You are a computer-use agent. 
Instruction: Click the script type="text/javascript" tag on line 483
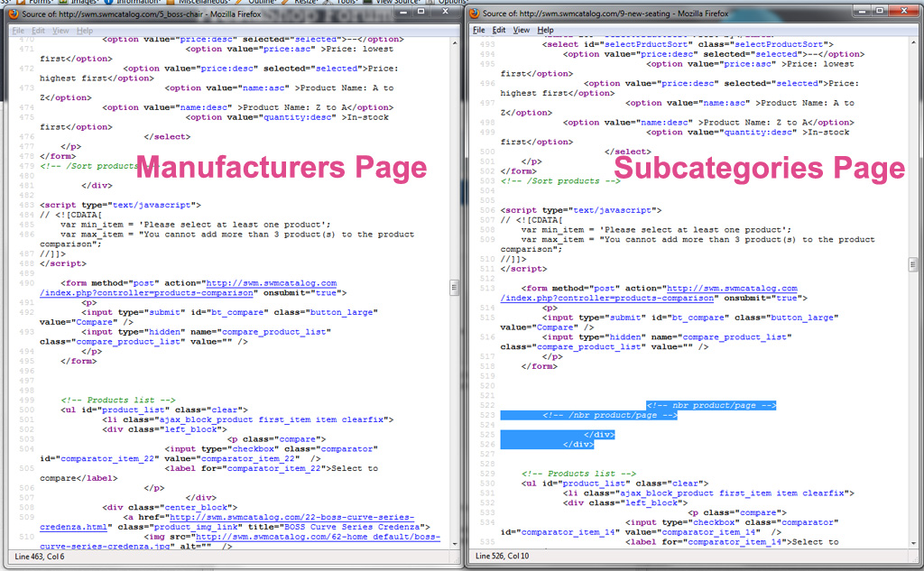[x=120, y=205]
